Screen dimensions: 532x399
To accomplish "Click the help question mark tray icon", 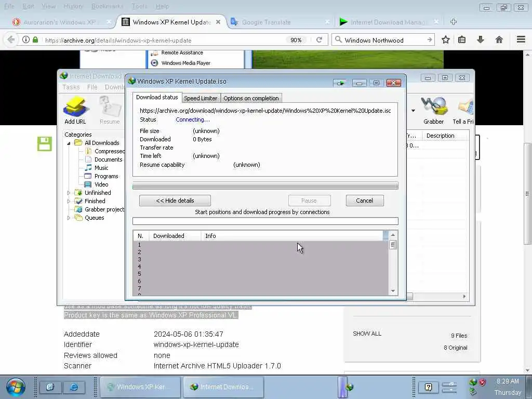I will point(428,387).
